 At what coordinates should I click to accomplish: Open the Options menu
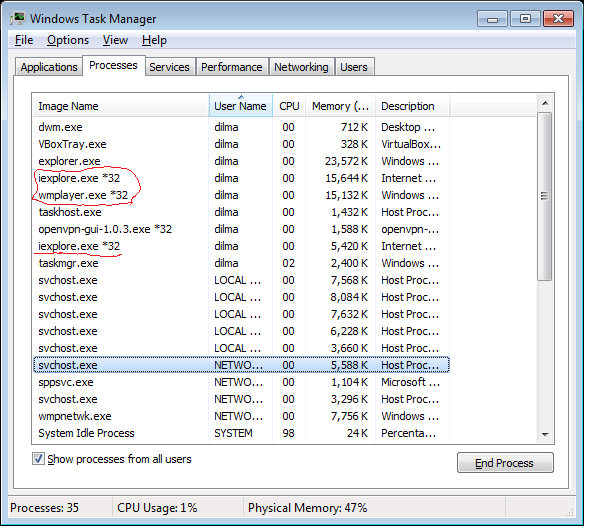[68, 40]
